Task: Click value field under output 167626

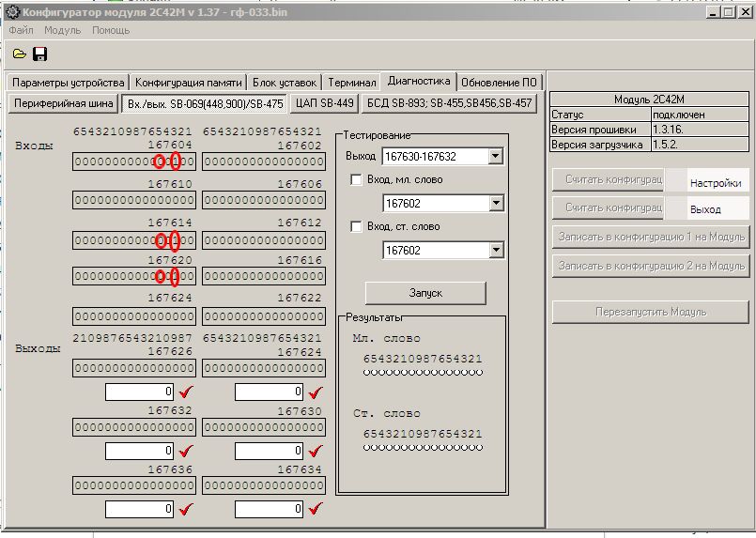Action: tap(139, 392)
